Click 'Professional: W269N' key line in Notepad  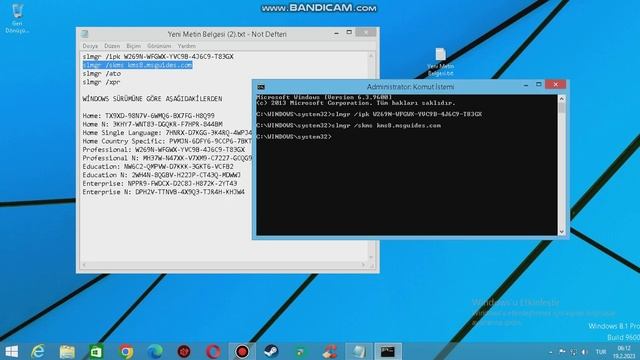164,149
